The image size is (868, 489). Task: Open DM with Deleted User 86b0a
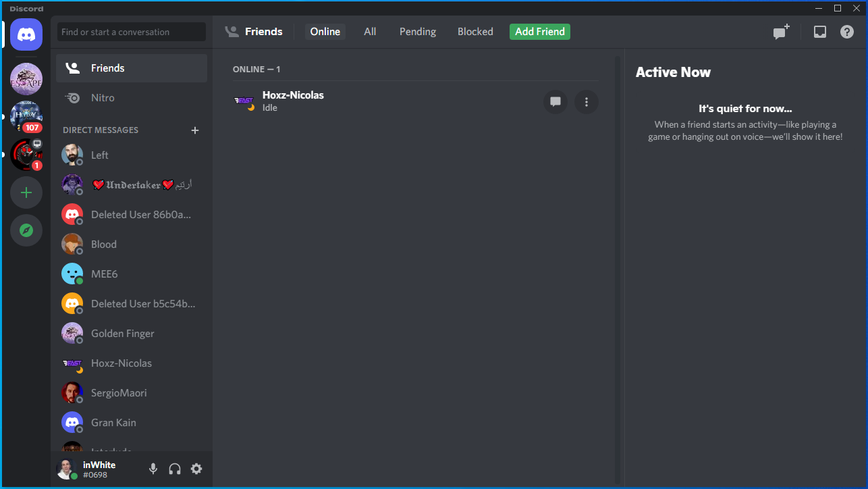click(132, 214)
